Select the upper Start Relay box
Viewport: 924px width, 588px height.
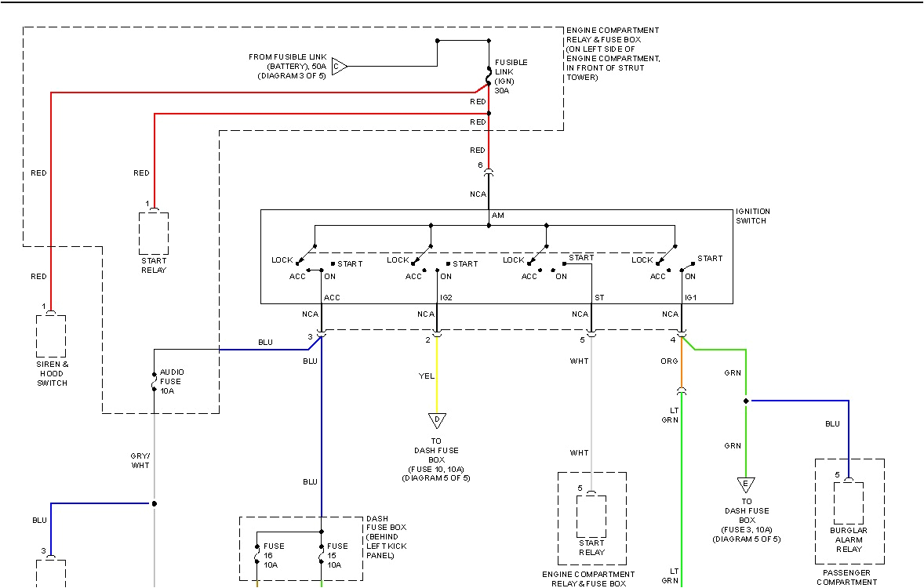point(154,232)
